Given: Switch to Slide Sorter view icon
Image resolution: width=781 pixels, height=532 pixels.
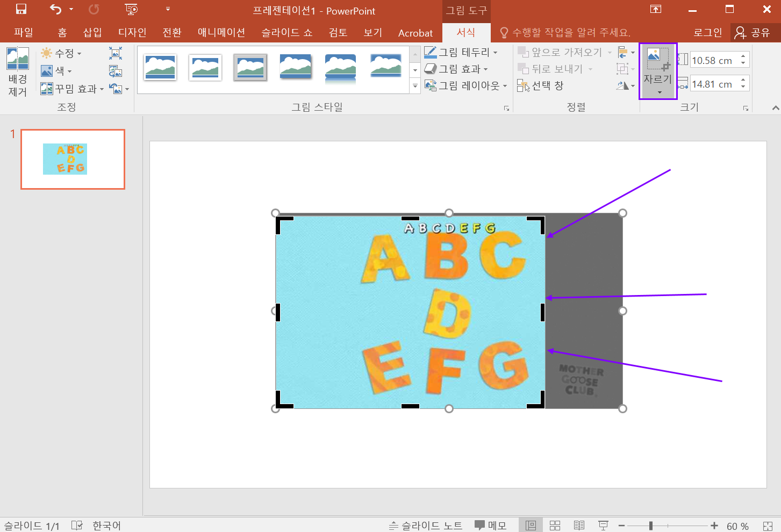Looking at the screenshot, I should click(x=555, y=526).
